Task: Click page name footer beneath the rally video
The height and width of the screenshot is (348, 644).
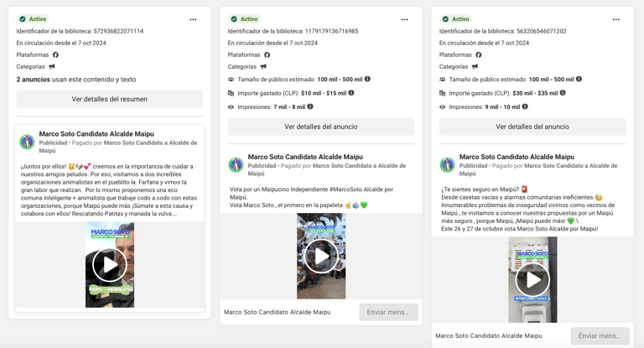Action: coord(278,312)
